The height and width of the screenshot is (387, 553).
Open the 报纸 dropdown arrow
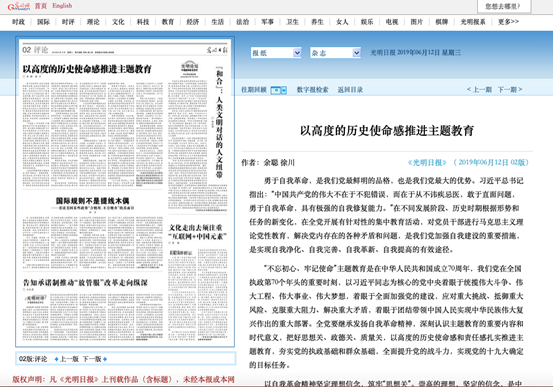[297, 53]
